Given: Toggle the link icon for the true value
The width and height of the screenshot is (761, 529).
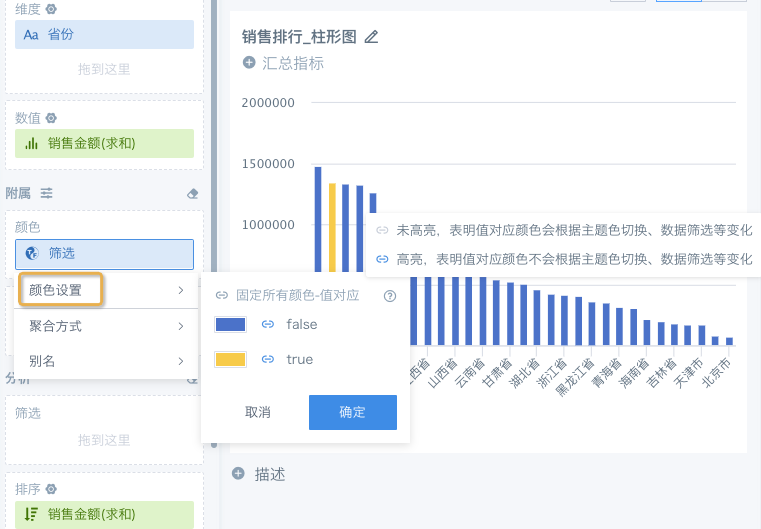Looking at the screenshot, I should [x=267, y=359].
